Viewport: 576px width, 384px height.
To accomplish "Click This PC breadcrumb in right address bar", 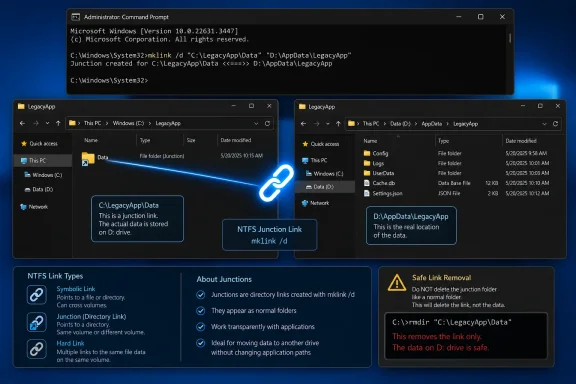I will pyautogui.click(x=371, y=124).
